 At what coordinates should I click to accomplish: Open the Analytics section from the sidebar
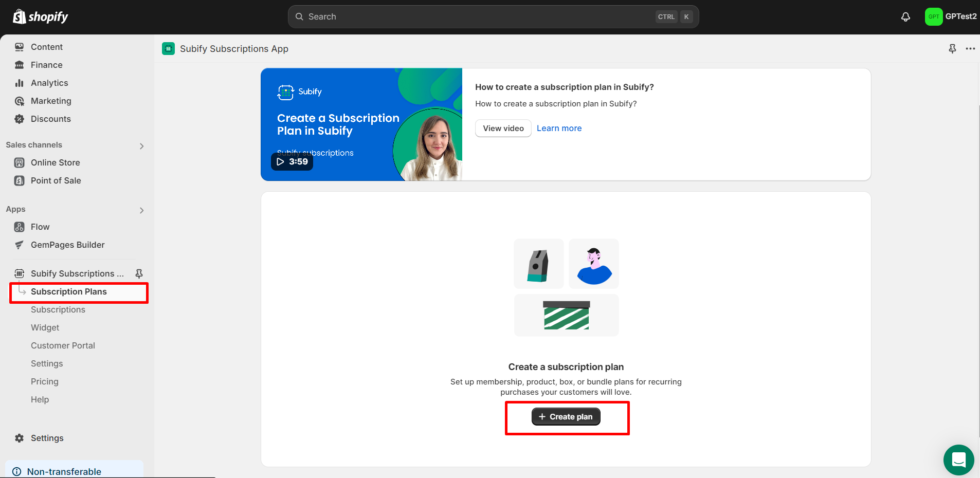tap(49, 83)
